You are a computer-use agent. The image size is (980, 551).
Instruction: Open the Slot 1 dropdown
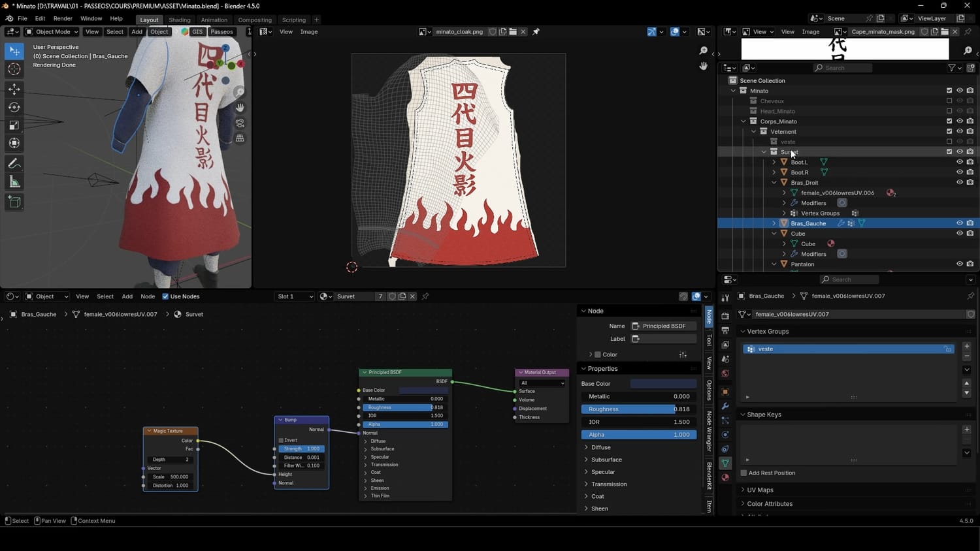(295, 296)
